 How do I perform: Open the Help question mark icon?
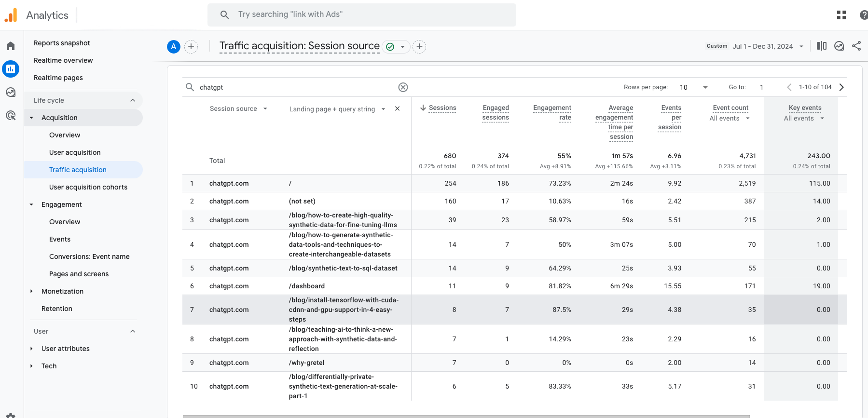click(x=863, y=15)
